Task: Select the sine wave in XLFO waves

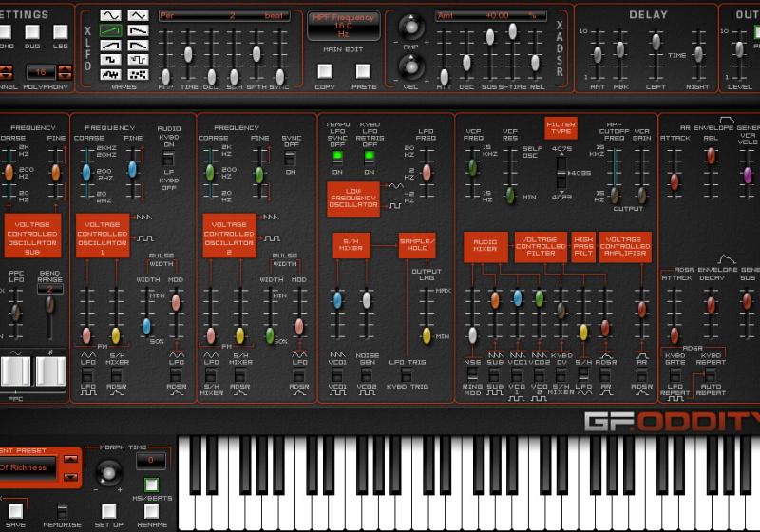Action: (111, 16)
